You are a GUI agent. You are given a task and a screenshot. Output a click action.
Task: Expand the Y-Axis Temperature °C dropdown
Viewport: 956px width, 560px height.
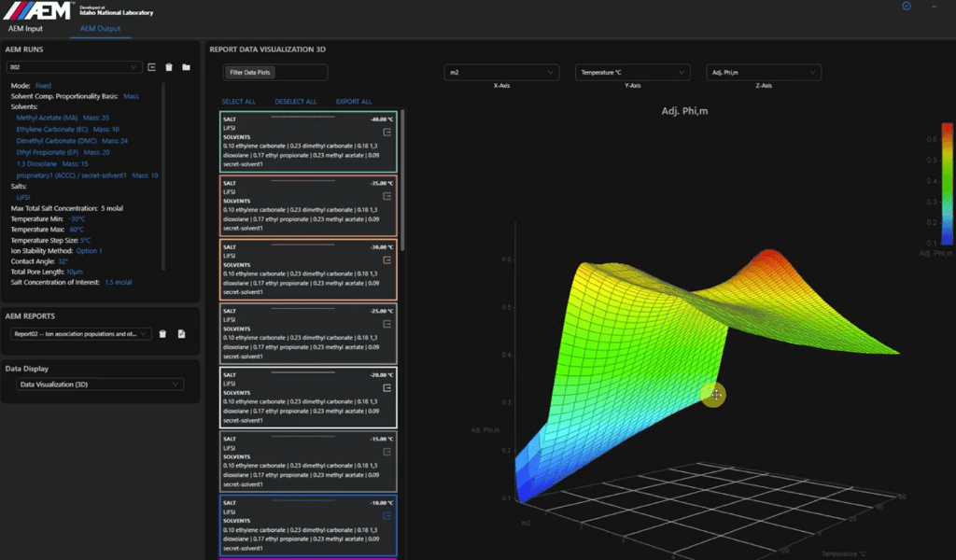[632, 72]
